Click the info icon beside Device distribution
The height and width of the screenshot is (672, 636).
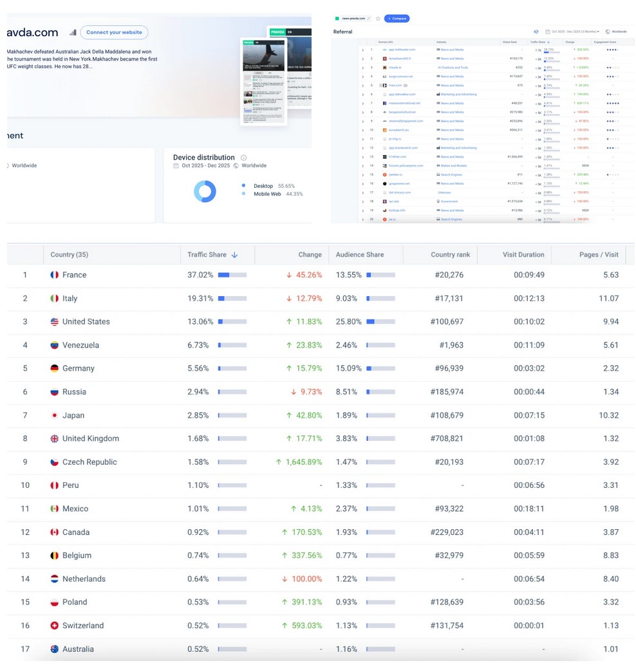tap(243, 158)
